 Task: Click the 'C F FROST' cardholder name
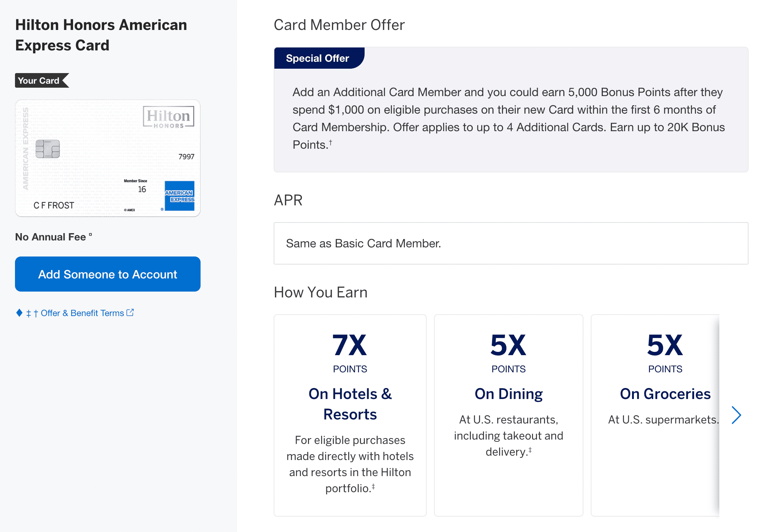point(54,205)
